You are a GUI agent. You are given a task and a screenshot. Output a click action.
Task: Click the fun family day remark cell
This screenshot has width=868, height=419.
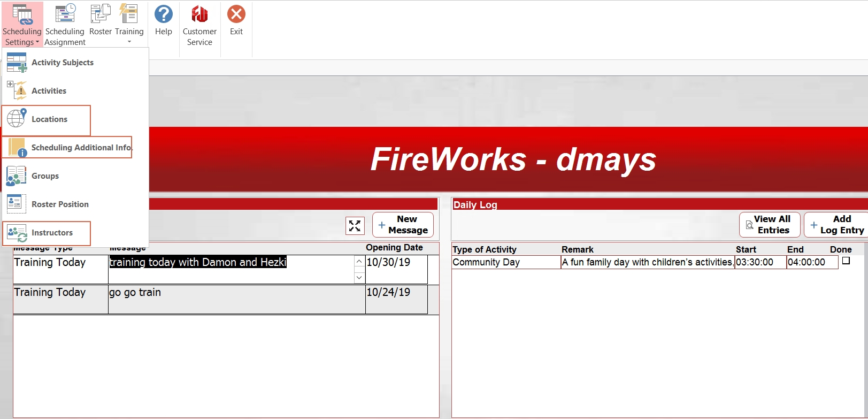pos(648,262)
